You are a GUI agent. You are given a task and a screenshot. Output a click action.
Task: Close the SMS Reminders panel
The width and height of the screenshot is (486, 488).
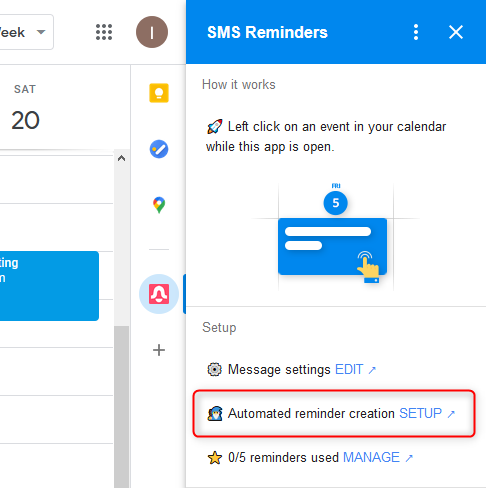coord(456,32)
